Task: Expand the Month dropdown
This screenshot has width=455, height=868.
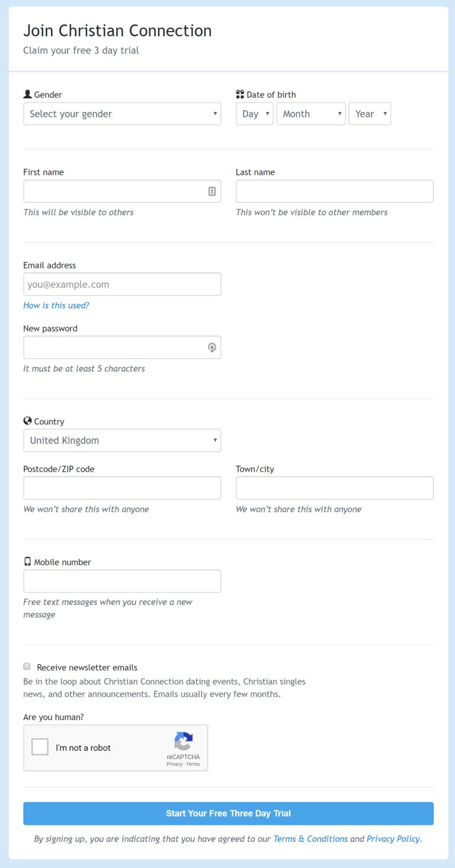Action: (x=310, y=114)
